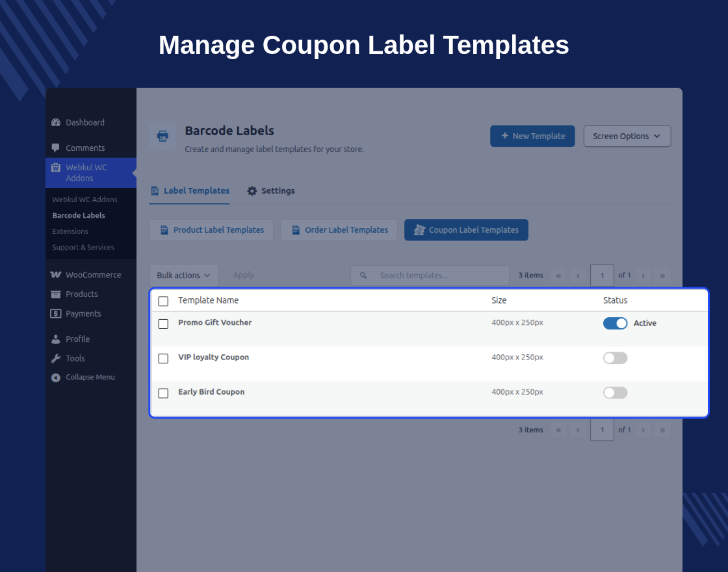The image size is (728, 572).
Task: Go to first page in top pagination
Action: click(x=558, y=276)
